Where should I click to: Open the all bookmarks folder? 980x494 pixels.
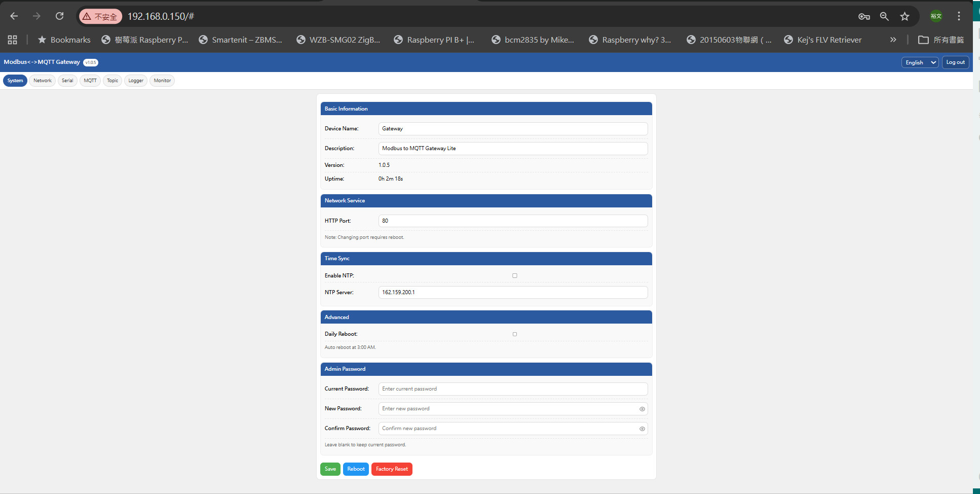pos(941,40)
